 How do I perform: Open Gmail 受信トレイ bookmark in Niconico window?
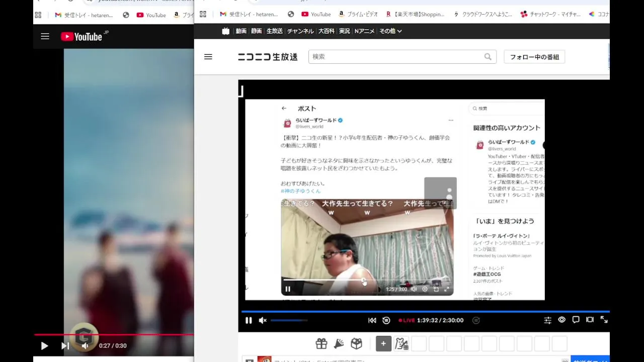click(x=249, y=14)
